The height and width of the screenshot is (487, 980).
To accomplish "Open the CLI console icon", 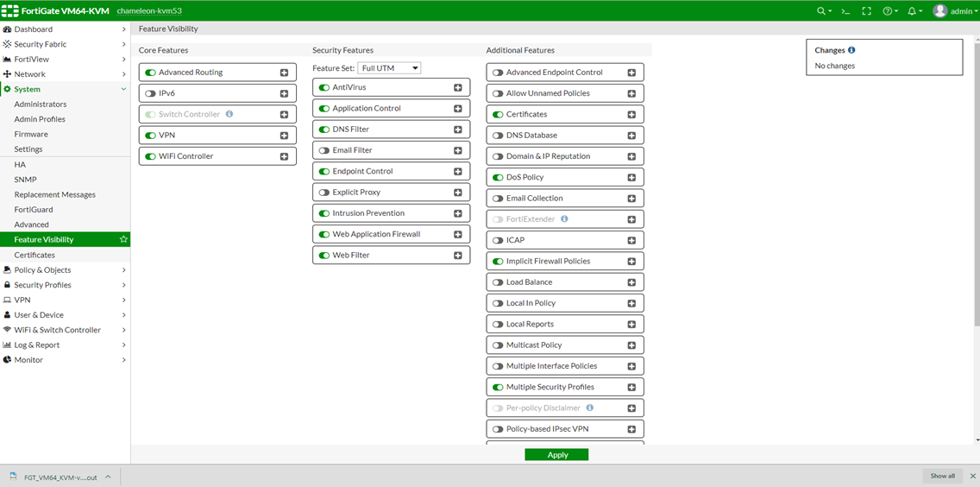I will [x=845, y=11].
